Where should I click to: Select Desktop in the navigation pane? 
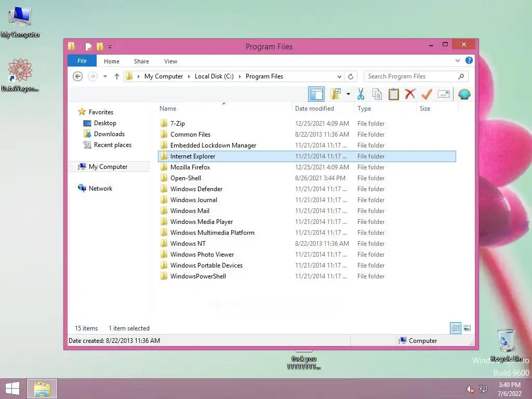coord(105,123)
